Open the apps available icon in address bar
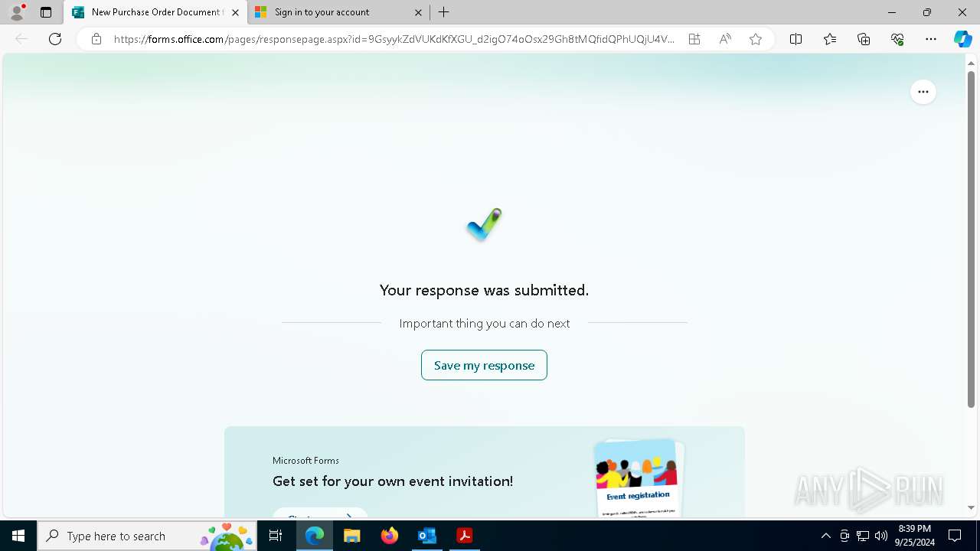 pos(694,39)
